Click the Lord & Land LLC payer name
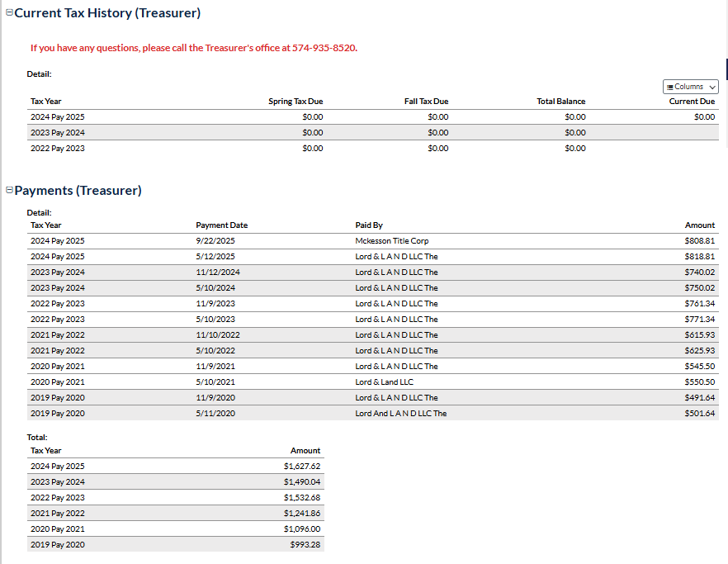The width and height of the screenshot is (728, 564). pyautogui.click(x=385, y=382)
